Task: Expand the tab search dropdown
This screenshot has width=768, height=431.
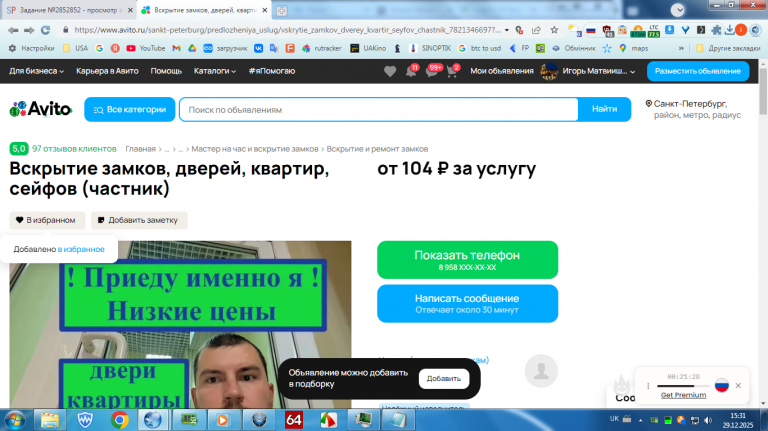Action: click(677, 10)
